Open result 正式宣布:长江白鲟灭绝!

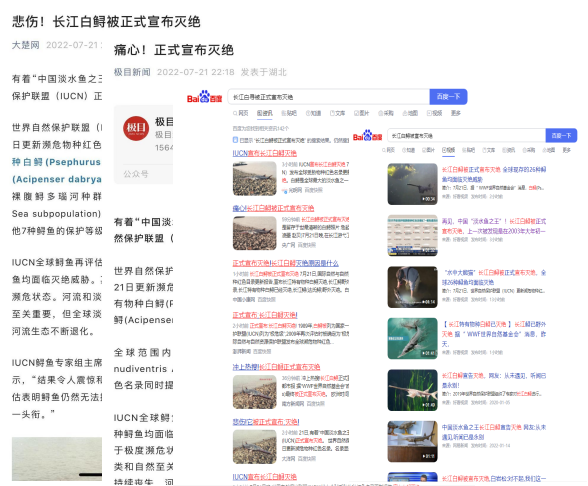pos(265,315)
